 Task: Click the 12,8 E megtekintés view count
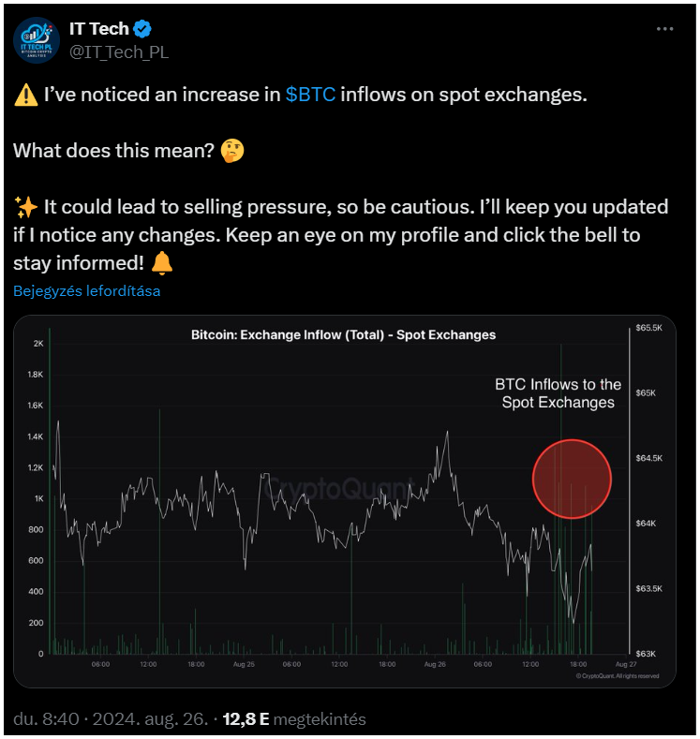(294, 719)
